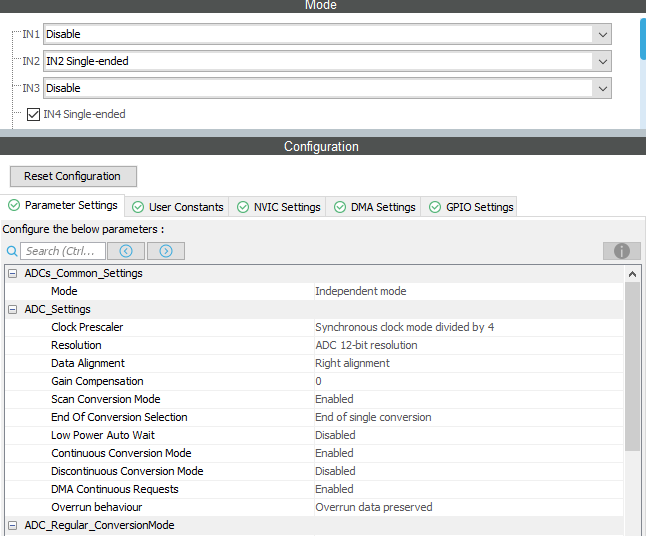Open the IN1 dropdown
Viewport: 646px width, 536px height.
click(x=326, y=34)
